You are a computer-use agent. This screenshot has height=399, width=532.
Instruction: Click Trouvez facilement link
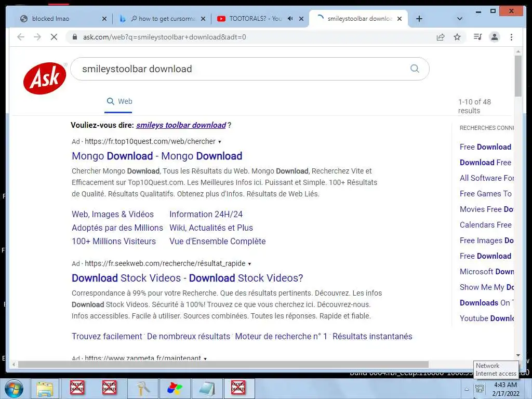107,336
